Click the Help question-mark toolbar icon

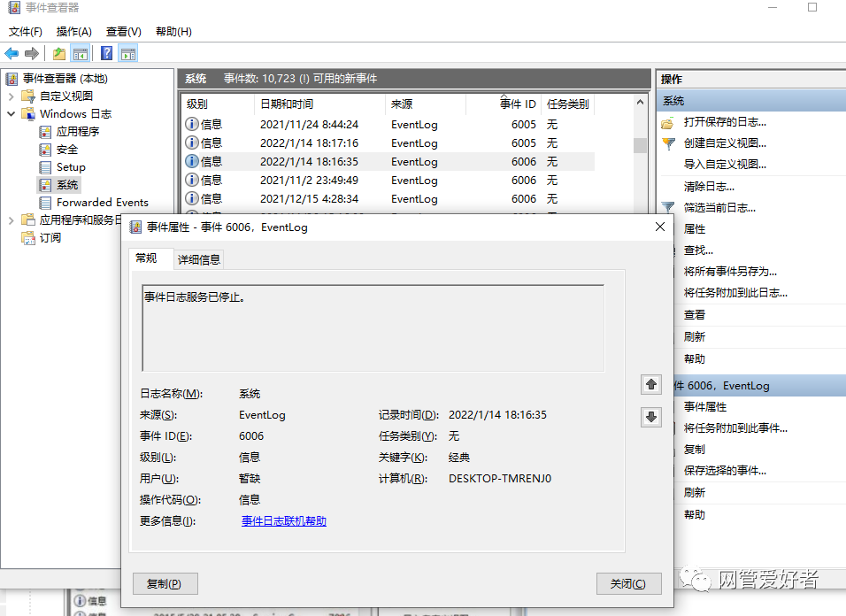point(106,52)
